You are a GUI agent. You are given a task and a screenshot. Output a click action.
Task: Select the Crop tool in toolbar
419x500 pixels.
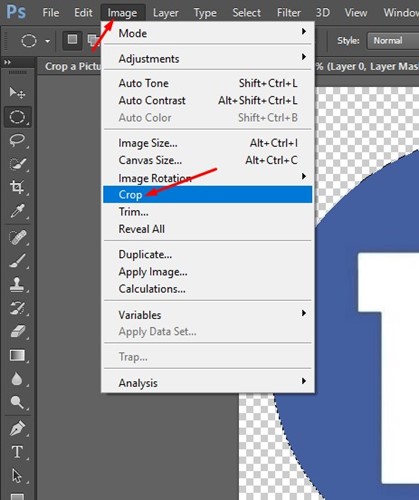tap(17, 187)
